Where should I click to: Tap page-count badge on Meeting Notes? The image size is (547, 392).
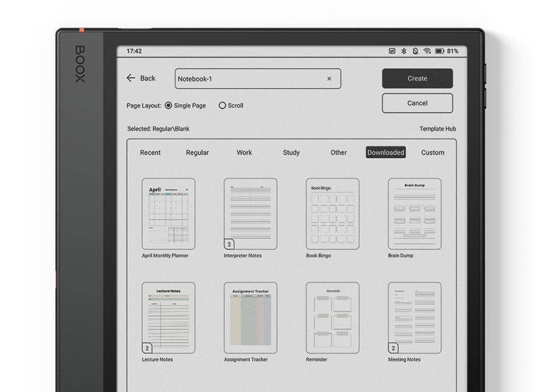(x=394, y=348)
